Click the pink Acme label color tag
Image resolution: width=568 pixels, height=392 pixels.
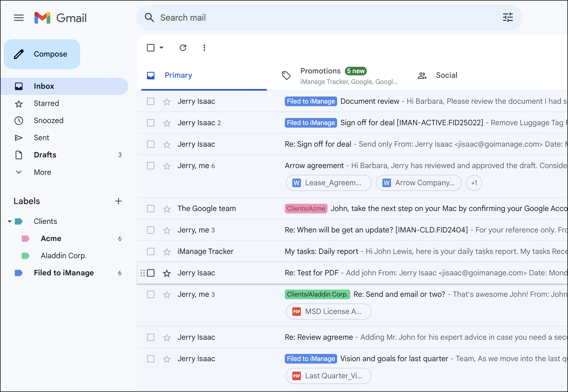pyautogui.click(x=25, y=239)
